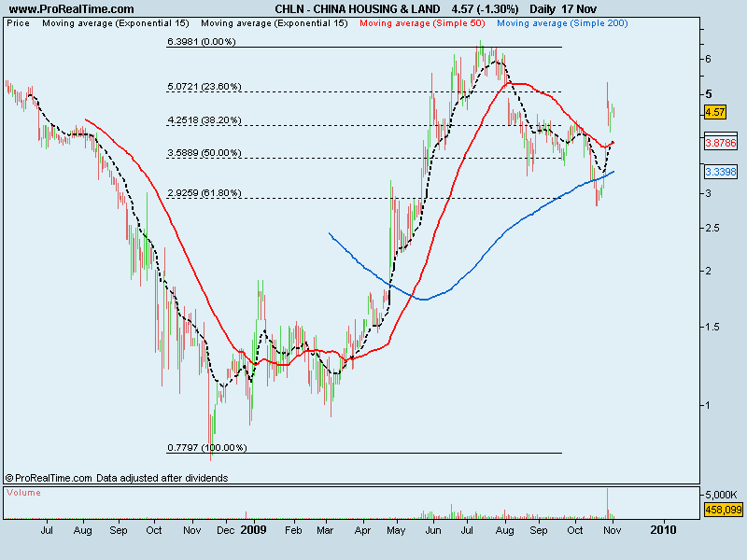This screenshot has width=747, height=560.
Task: Click the 4.2518 (38.20%) Fibonacci label
Action: coord(204,120)
